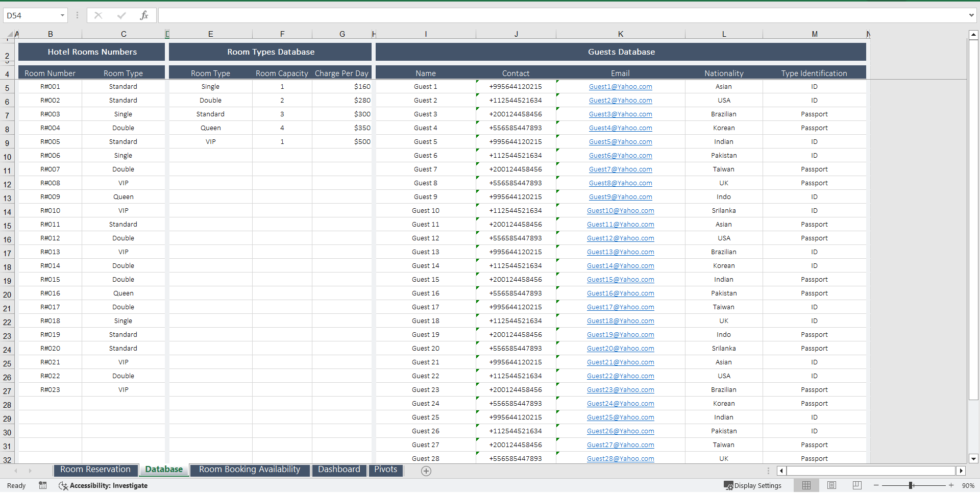Zoom in using the plus icon
This screenshot has width=980, height=493.
[950, 485]
